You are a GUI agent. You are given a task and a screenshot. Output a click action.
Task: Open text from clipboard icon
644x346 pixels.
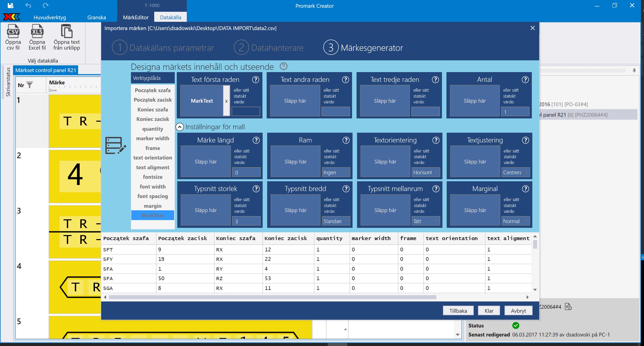pos(67,37)
